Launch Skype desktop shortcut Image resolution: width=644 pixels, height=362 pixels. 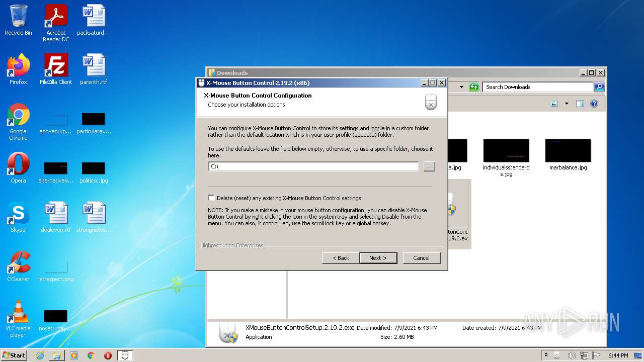pyautogui.click(x=18, y=217)
